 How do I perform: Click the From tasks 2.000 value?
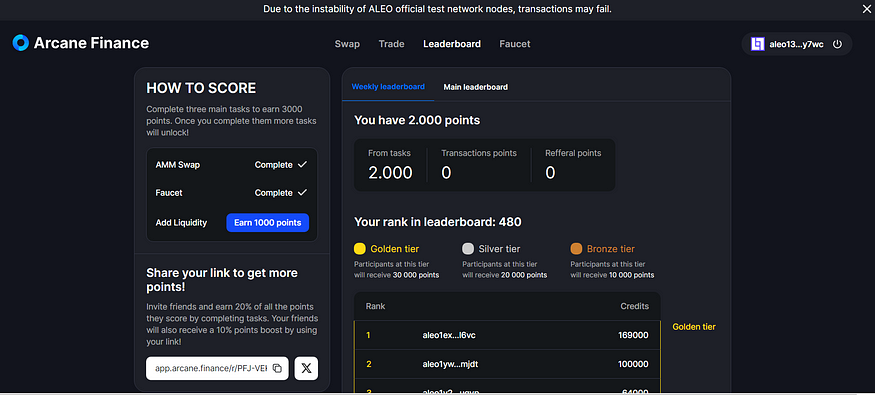(390, 173)
